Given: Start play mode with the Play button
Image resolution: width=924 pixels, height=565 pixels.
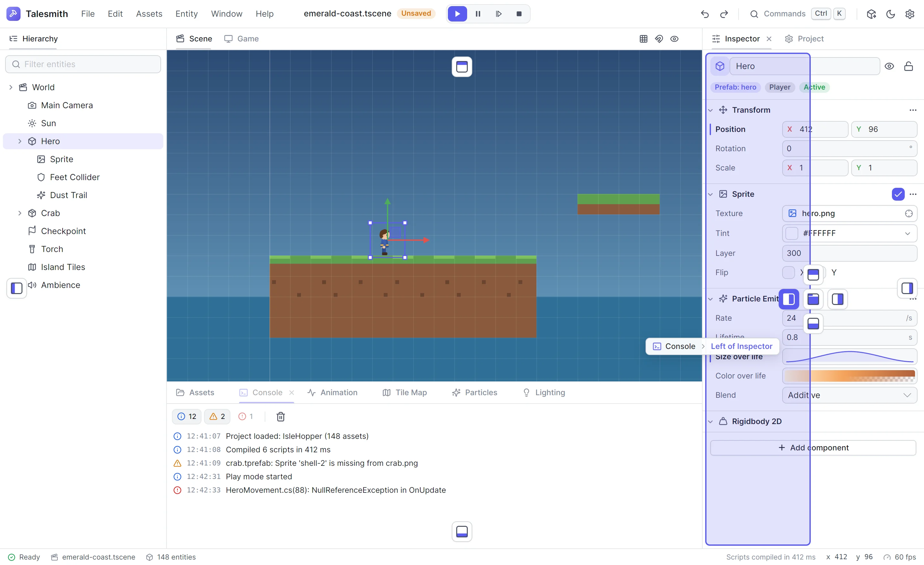Looking at the screenshot, I should point(457,14).
